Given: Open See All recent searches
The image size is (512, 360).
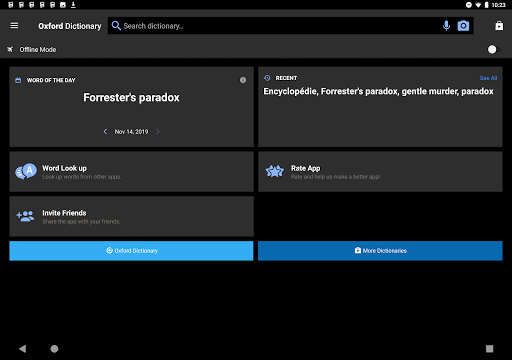Looking at the screenshot, I should 488,78.
